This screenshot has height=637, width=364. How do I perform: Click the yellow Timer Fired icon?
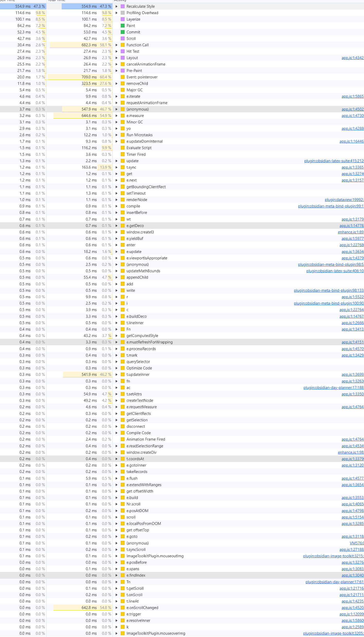(x=123, y=154)
